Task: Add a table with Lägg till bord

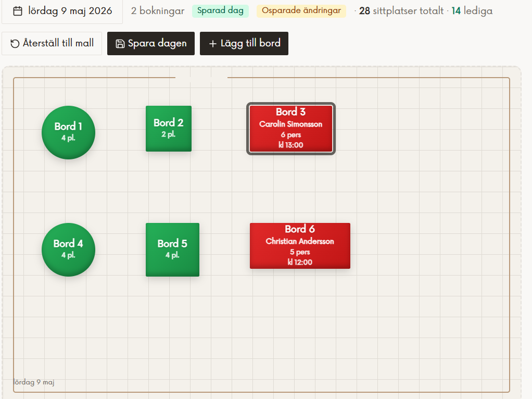Action: (x=244, y=43)
